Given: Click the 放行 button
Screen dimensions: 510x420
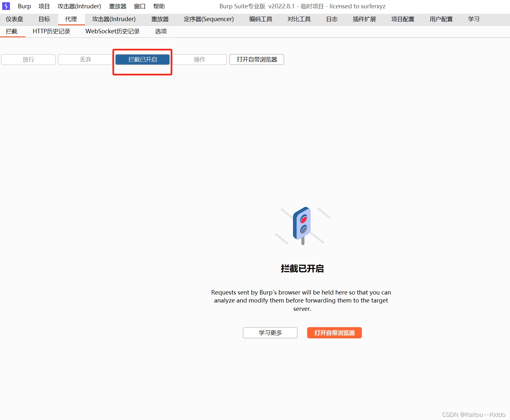Looking at the screenshot, I should pos(28,60).
